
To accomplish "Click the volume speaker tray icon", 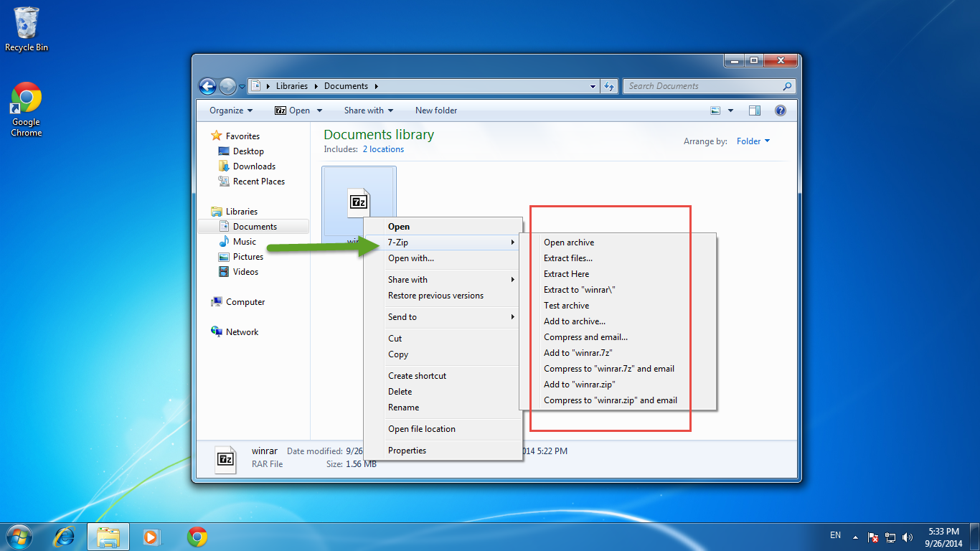I will [908, 537].
